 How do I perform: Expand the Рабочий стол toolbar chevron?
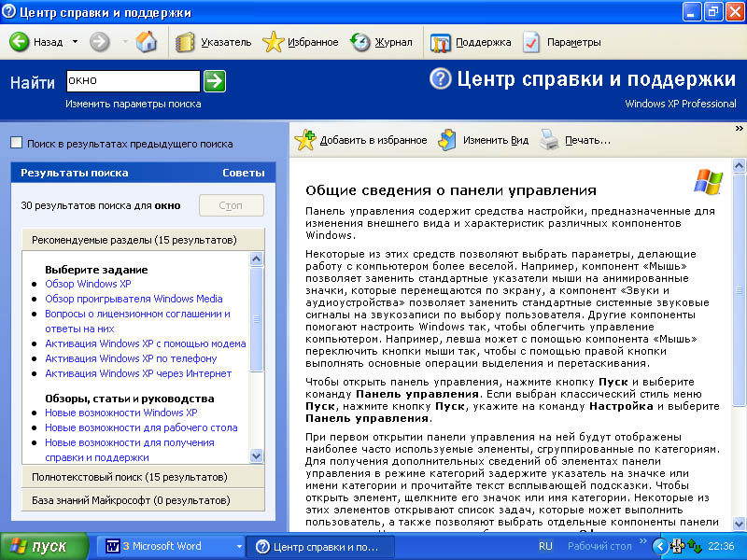coord(642,541)
